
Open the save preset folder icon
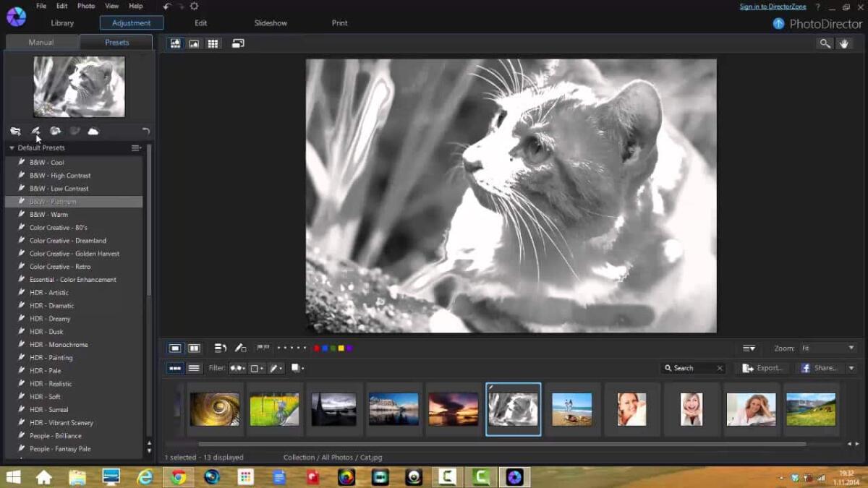click(15, 131)
